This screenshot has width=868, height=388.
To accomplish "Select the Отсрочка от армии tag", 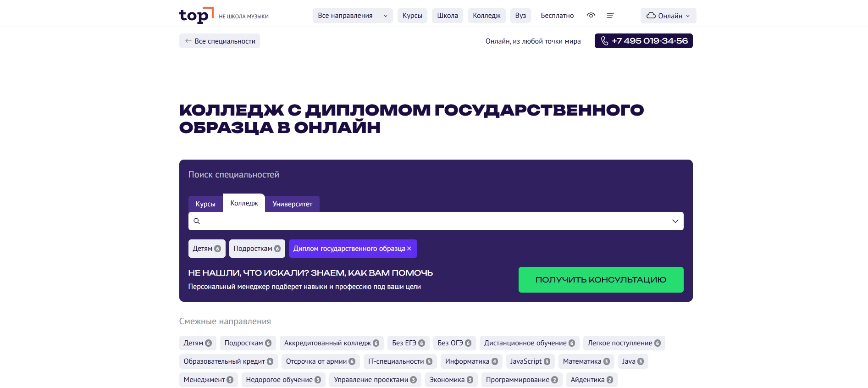I will click(x=321, y=361).
